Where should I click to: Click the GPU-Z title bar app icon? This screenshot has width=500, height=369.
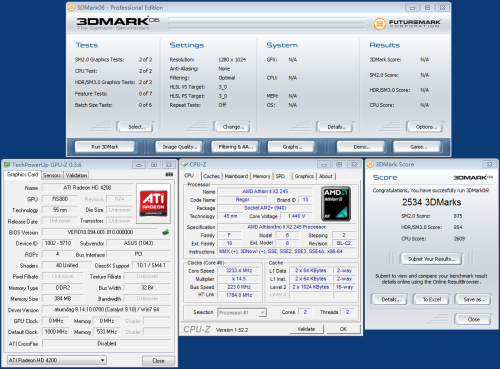(7, 165)
